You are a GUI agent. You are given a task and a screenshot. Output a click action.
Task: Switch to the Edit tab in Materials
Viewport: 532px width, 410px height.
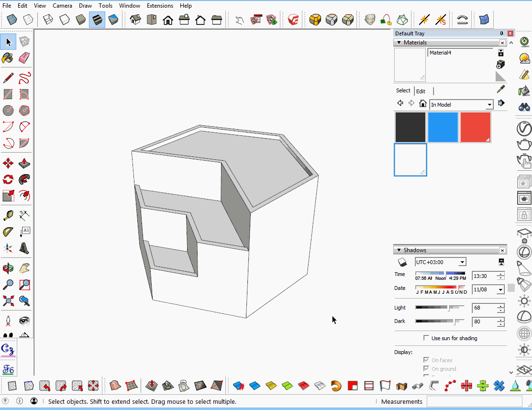pos(421,91)
